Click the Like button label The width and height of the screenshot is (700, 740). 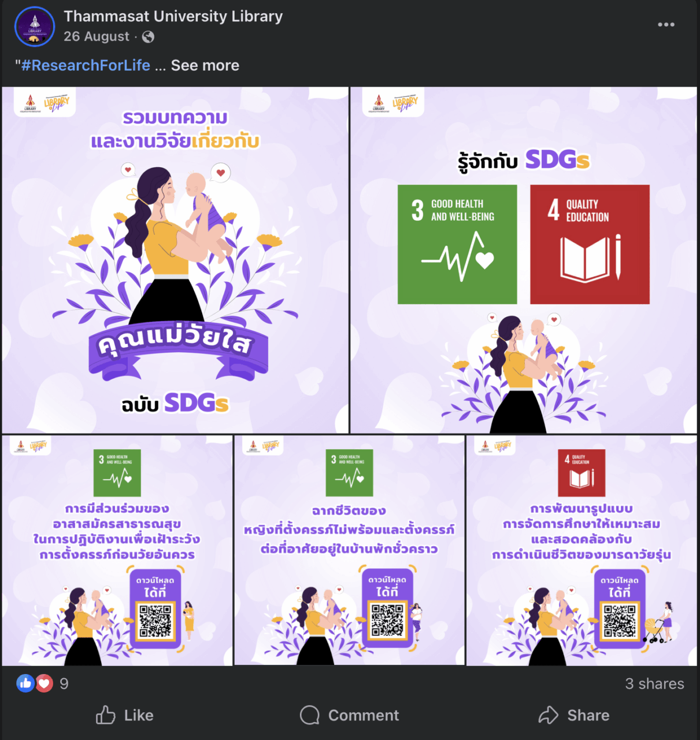point(139,715)
